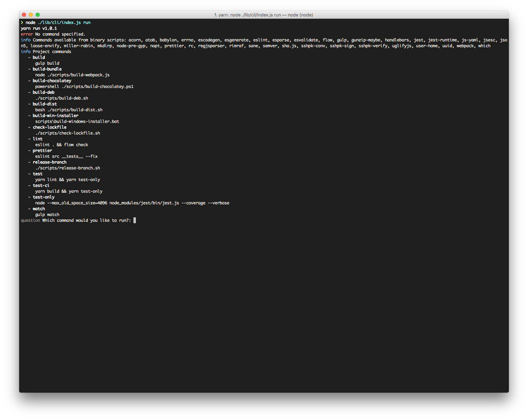Click 'node-pre-gyp' in binary scripts list
This screenshot has width=528, height=420.
(x=131, y=46)
